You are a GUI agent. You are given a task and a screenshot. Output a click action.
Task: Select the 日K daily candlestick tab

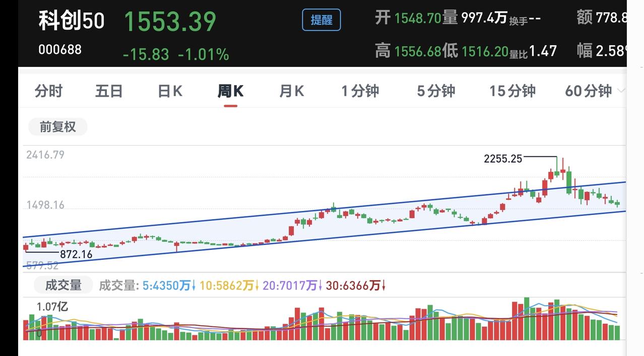[170, 91]
